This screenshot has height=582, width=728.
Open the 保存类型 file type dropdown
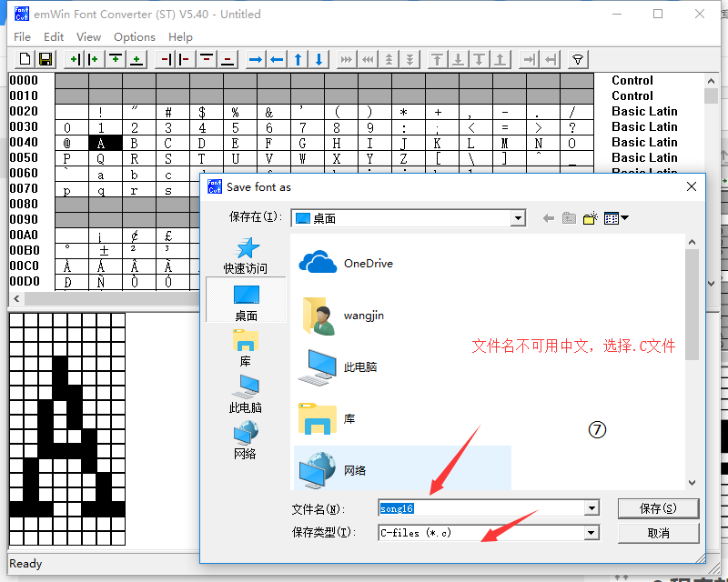coord(592,533)
